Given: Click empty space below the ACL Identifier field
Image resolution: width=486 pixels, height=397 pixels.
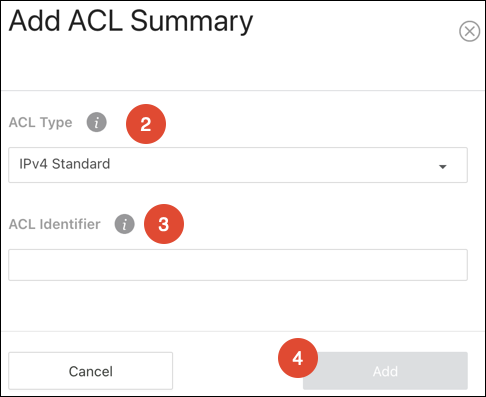Looking at the screenshot, I should [238, 306].
